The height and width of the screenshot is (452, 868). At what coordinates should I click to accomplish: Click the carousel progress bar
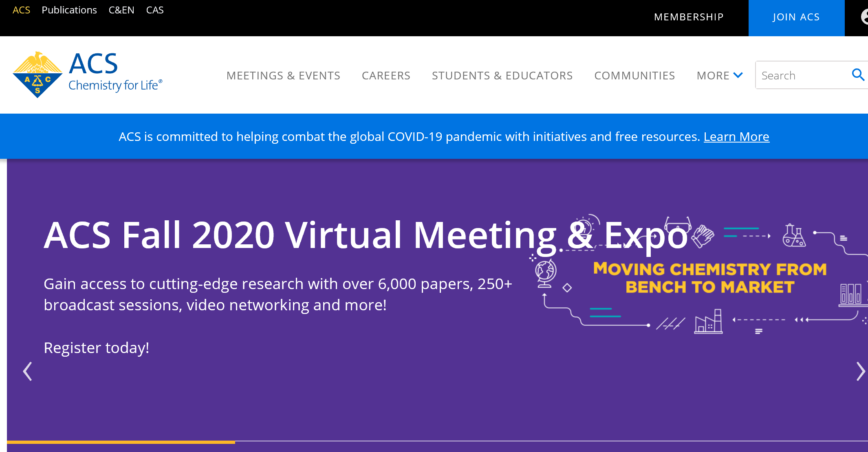click(437, 441)
